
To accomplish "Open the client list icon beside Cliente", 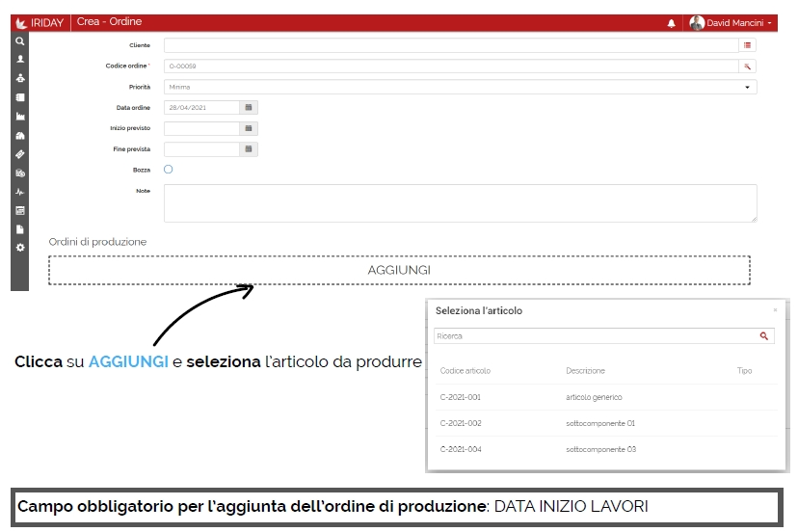I will (x=748, y=45).
